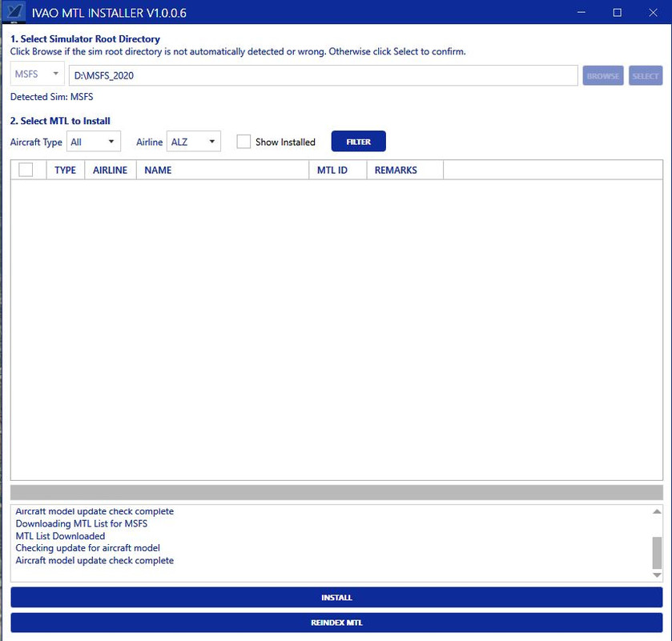
Task: Click the simulator root directory path field
Action: coord(323,75)
